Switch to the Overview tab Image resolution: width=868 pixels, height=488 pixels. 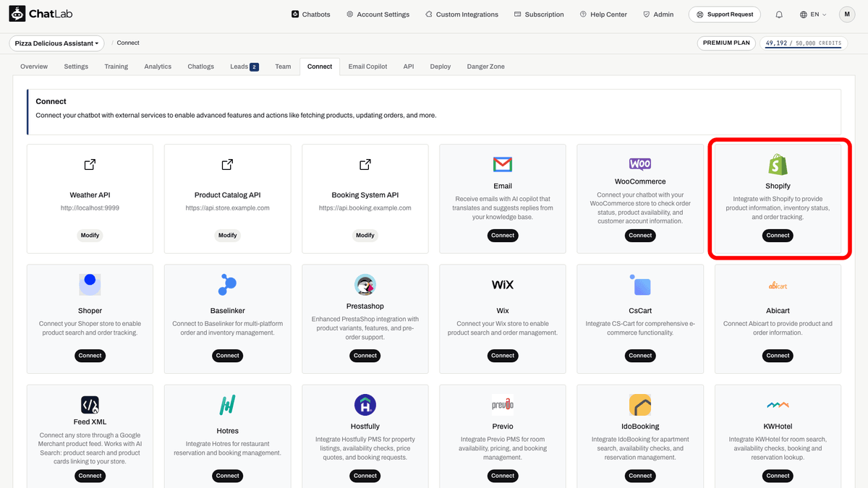pos(34,67)
